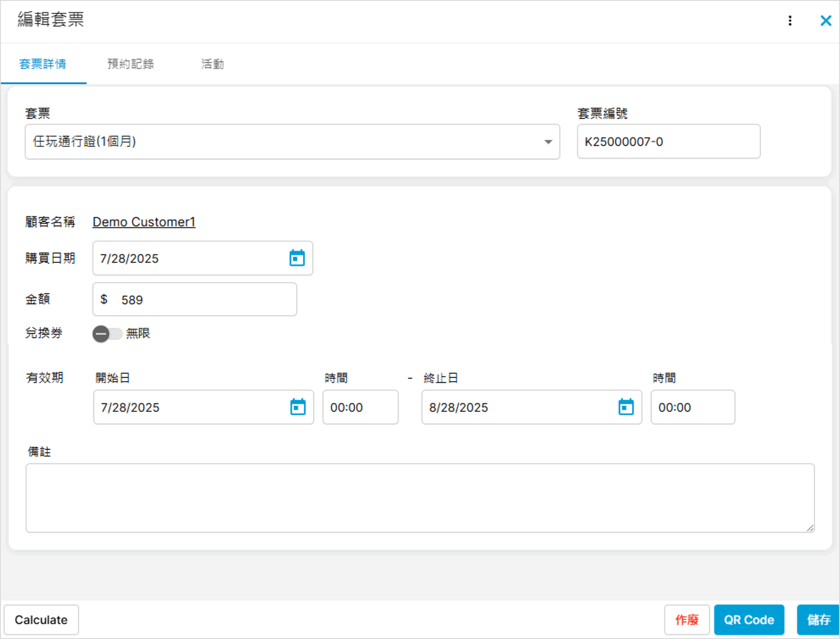Focus the 金額 amount field

coord(205,300)
